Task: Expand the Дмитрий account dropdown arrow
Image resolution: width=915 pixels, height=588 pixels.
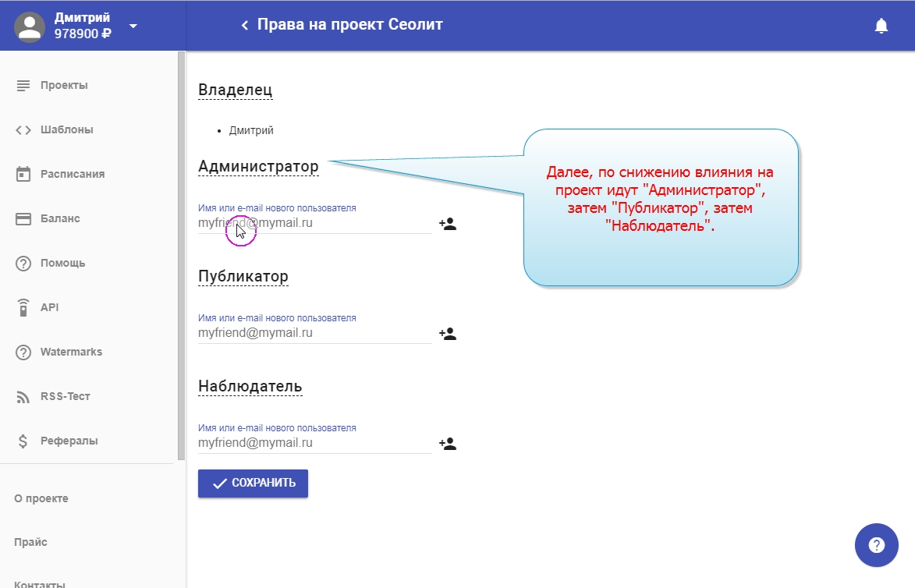Action: (133, 26)
